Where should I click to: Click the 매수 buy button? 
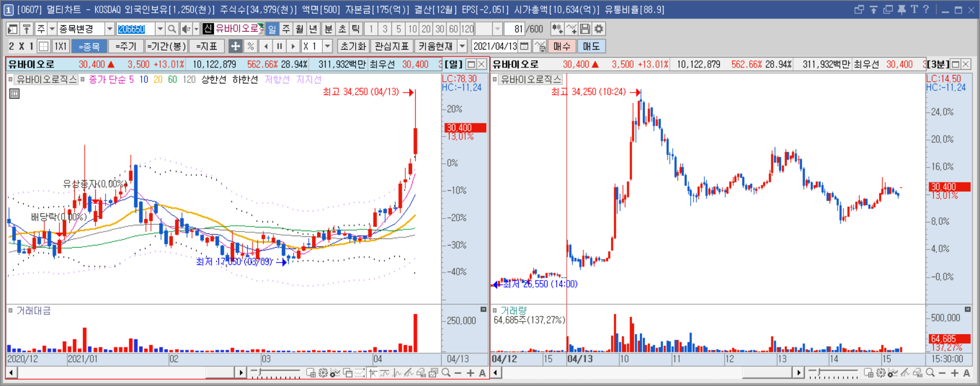pos(562,46)
